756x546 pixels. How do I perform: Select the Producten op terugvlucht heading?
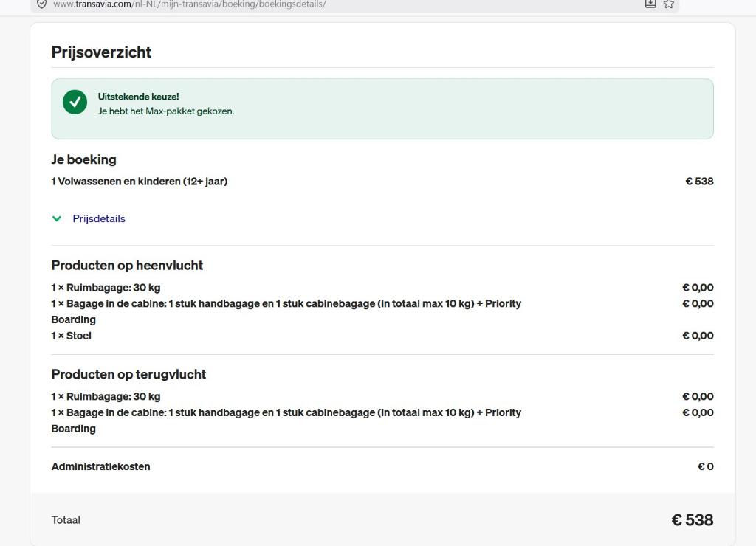[x=128, y=374]
